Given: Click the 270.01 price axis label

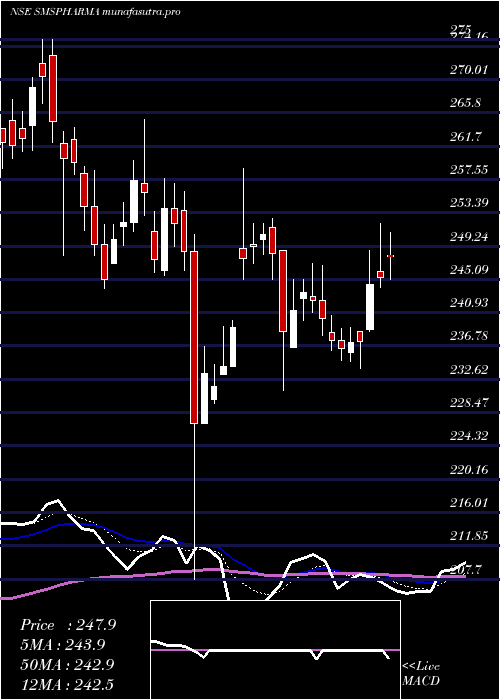Looking at the screenshot, I should tap(469, 70).
